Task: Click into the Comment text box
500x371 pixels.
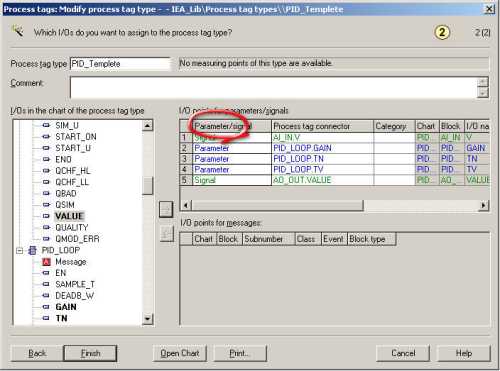Action: pyautogui.click(x=274, y=87)
